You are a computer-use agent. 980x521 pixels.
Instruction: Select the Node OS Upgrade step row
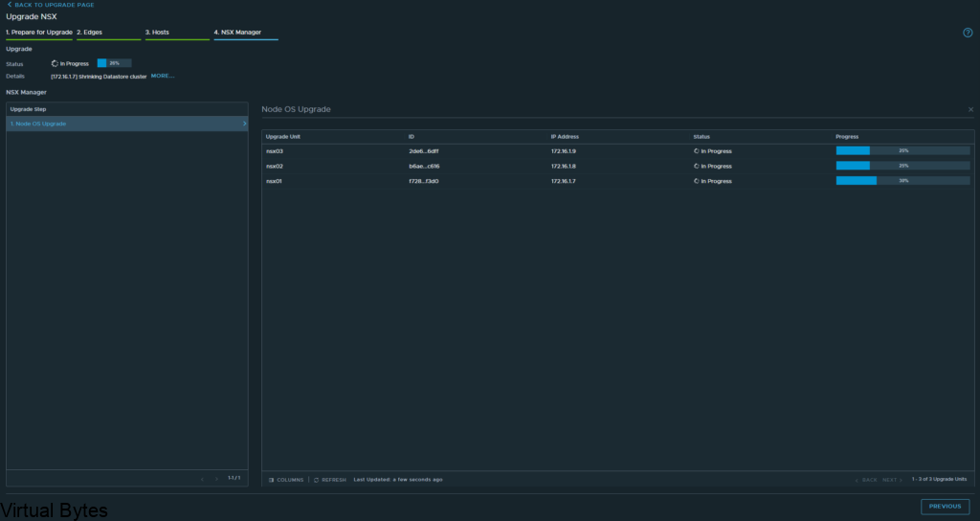(127, 124)
